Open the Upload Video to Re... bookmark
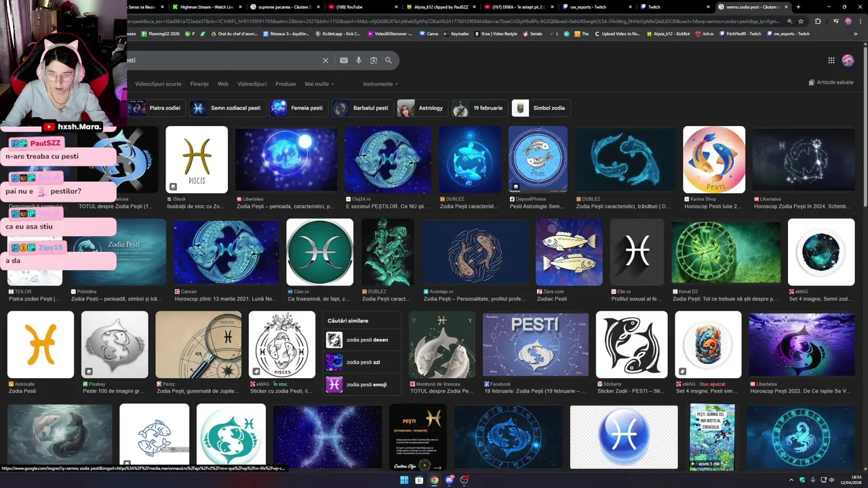The image size is (868, 488). coord(617,33)
